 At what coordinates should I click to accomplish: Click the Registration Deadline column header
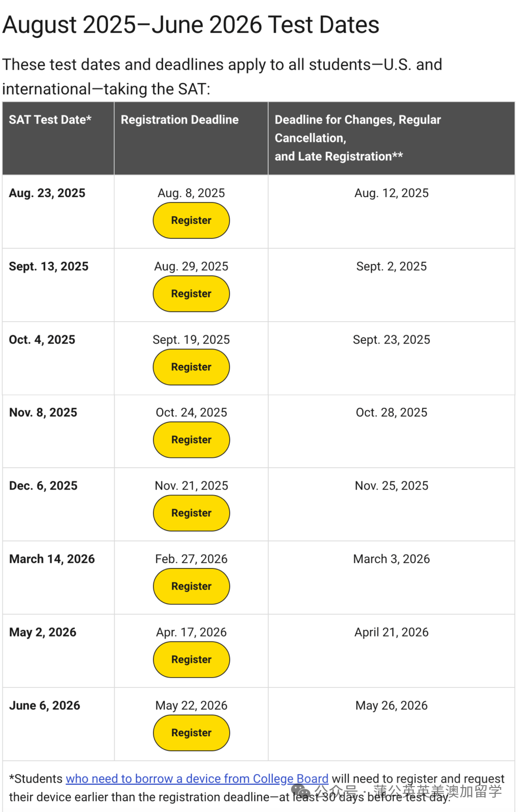pos(179,120)
